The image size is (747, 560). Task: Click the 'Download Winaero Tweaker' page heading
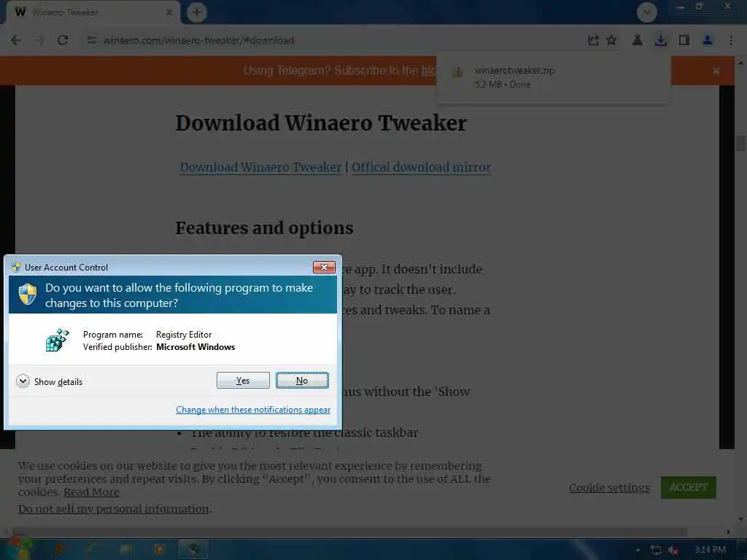(321, 122)
